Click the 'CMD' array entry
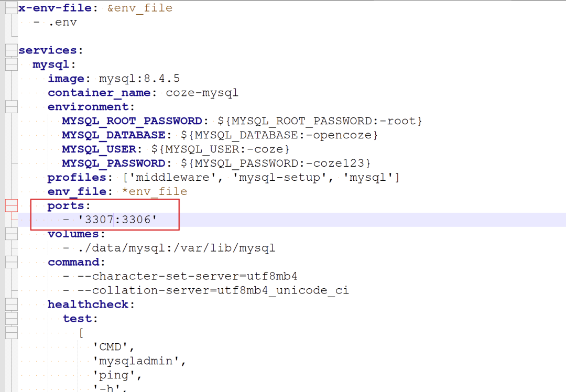This screenshot has height=392, width=566. click(x=110, y=347)
